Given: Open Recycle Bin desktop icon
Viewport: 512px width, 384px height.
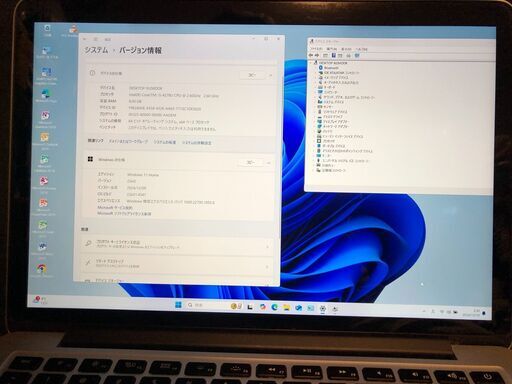Looking at the screenshot, I should [47, 30].
